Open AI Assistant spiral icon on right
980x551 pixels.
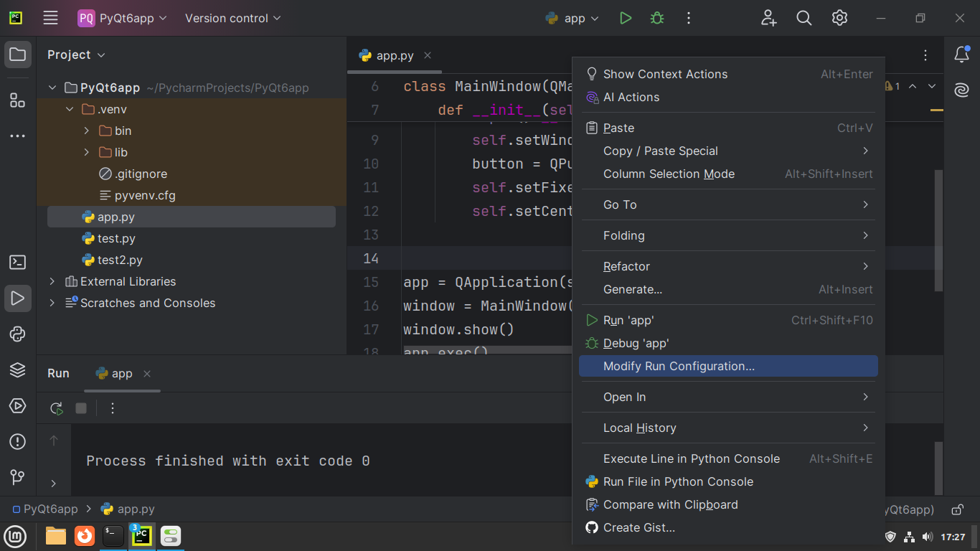[961, 90]
